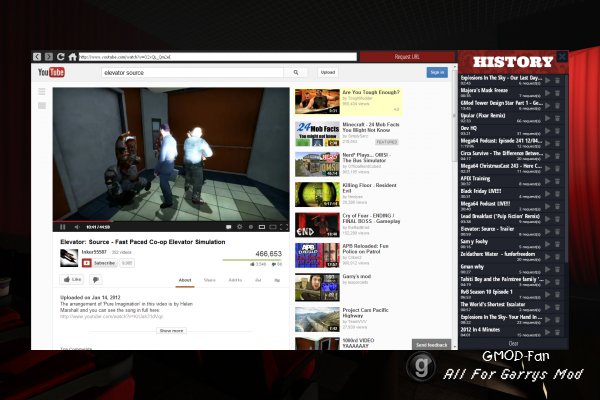Open Minecraft 24 Mob Facts thumbnail
Image resolution: width=600 pixels, height=400 pixels.
point(317,134)
